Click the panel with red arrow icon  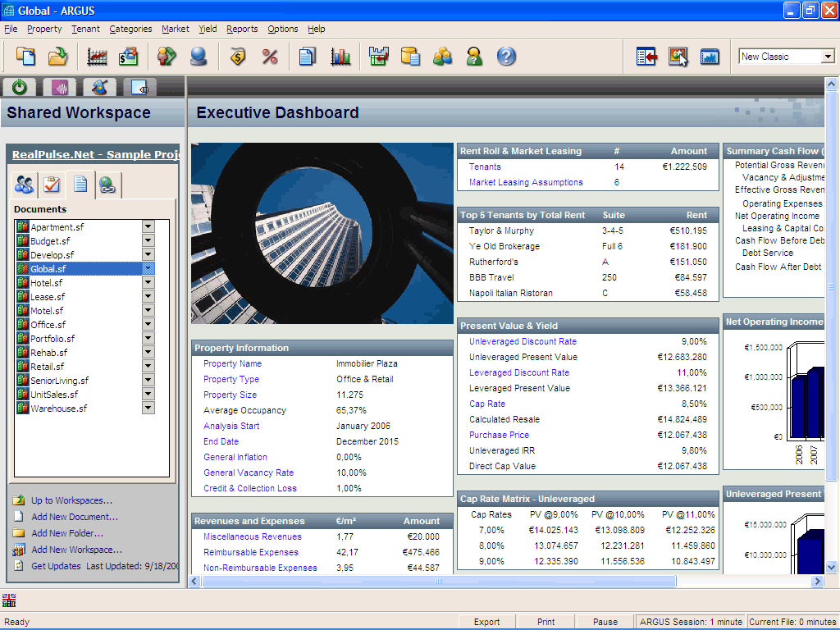pos(646,57)
